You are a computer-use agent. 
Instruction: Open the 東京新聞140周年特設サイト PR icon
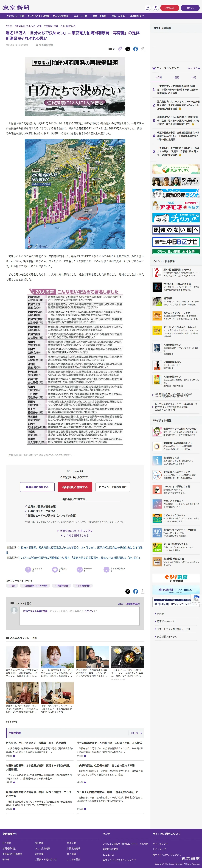157,446
